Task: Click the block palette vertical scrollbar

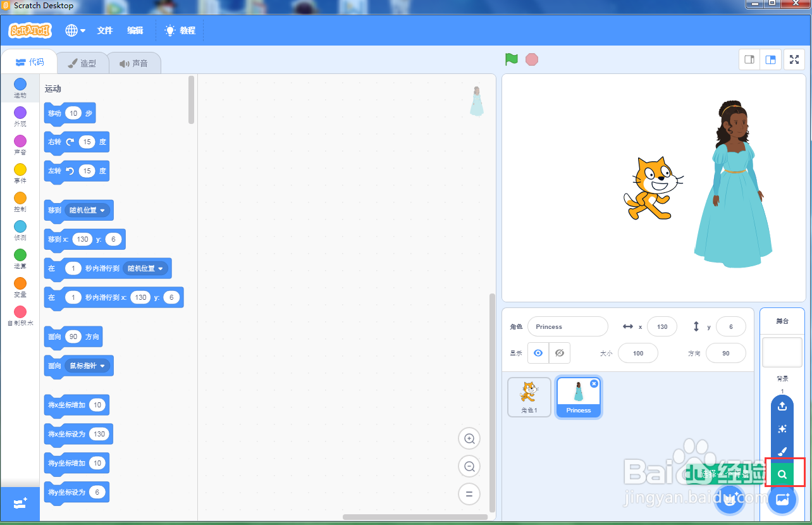Action: click(x=192, y=100)
